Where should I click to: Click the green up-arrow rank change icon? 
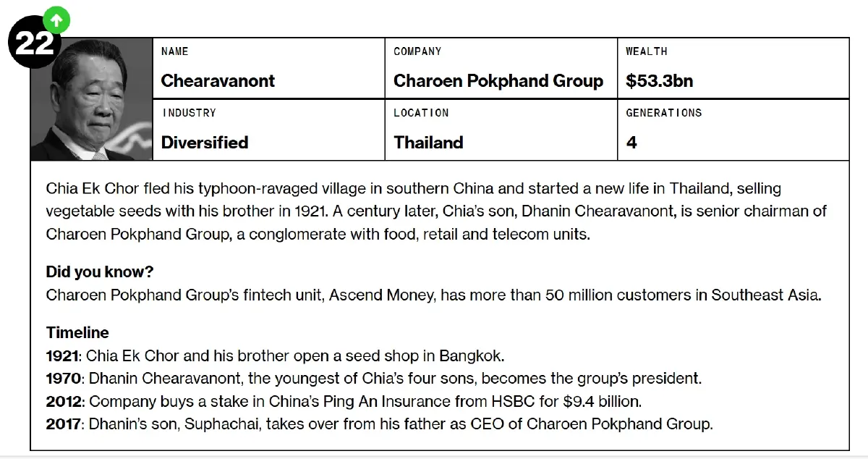pos(56,21)
